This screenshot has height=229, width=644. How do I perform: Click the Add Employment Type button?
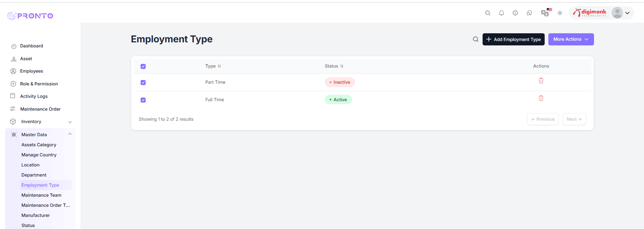point(513,39)
